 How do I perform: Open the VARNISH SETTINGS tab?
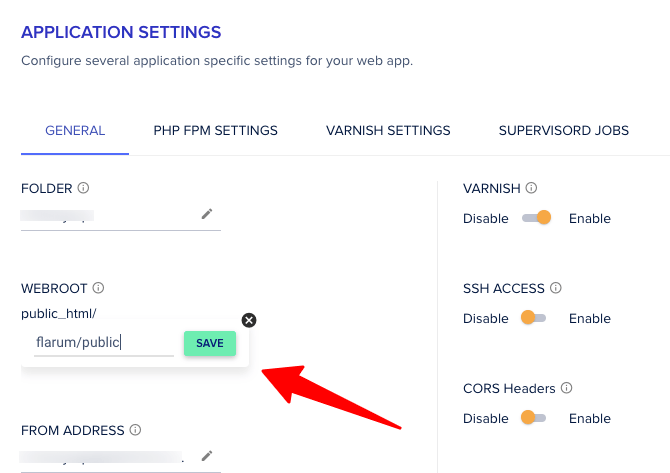[388, 130]
